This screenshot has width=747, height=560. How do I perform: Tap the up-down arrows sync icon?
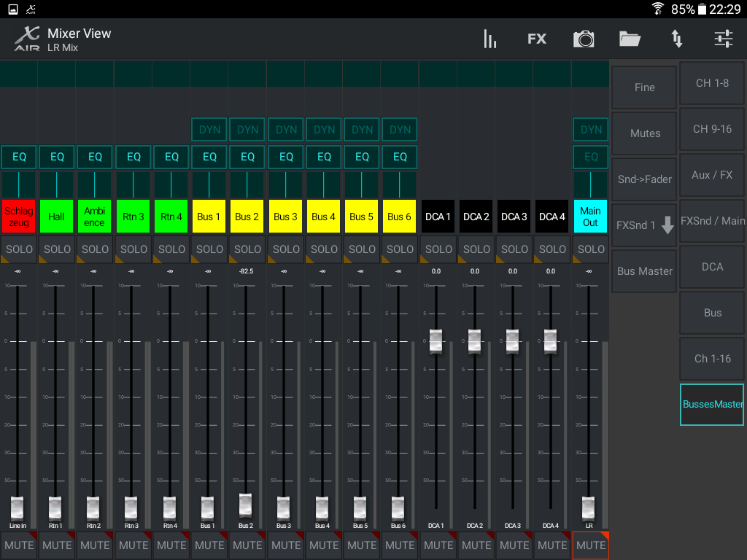[676, 39]
